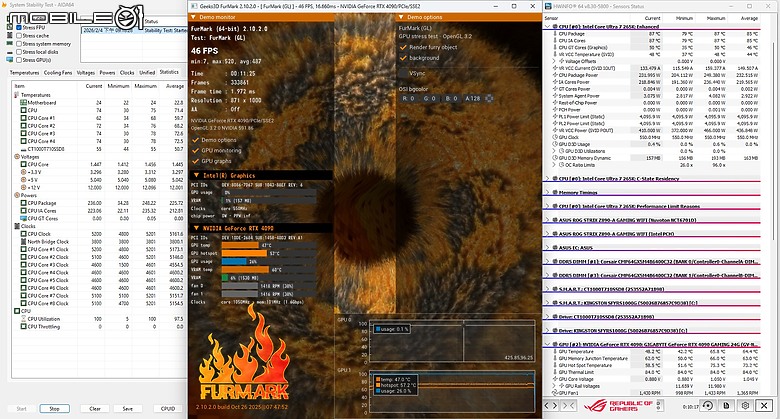Expand Voltage Offsets row in HWiNFO
The width and height of the screenshot is (780, 419).
[x=555, y=61]
